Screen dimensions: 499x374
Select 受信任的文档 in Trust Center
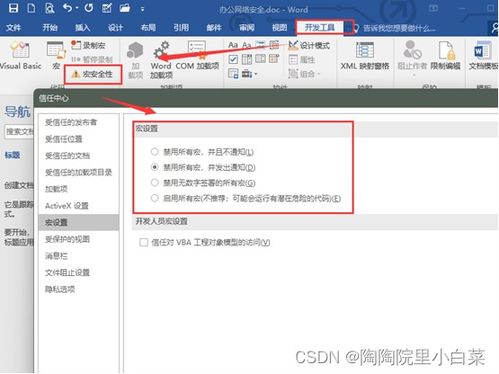(x=79, y=156)
